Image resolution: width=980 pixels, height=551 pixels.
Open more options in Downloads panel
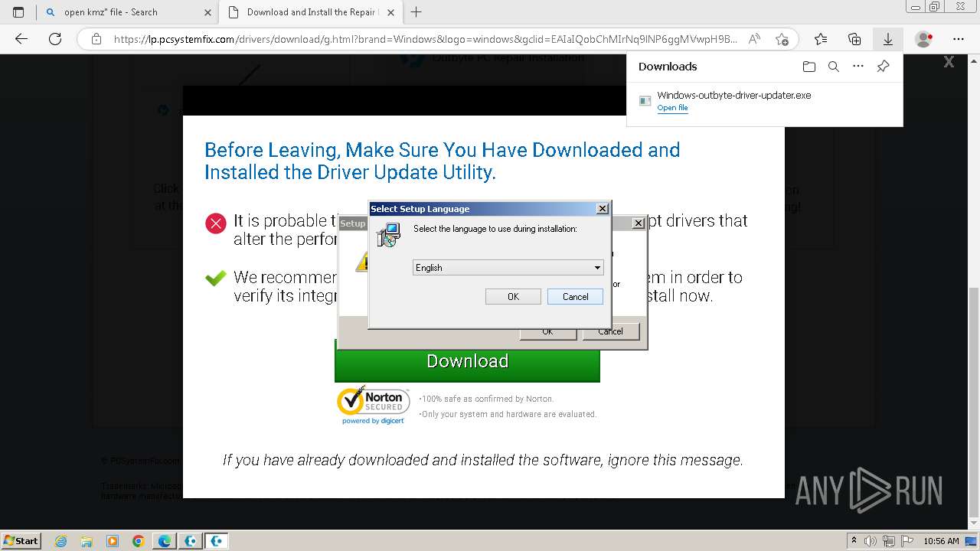858,67
